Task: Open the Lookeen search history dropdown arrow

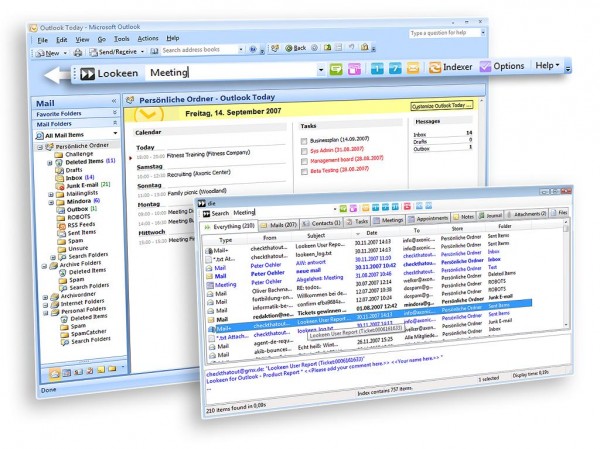Action: tap(321, 70)
